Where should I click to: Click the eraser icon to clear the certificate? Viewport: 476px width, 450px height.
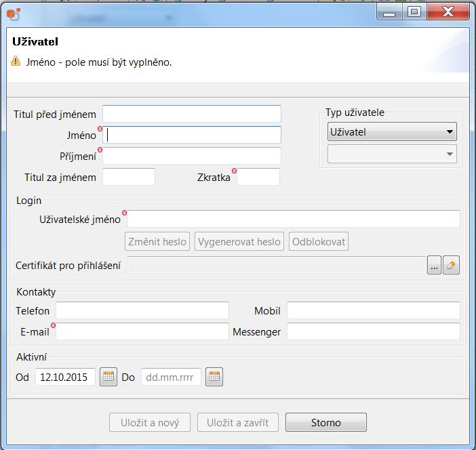coord(451,265)
